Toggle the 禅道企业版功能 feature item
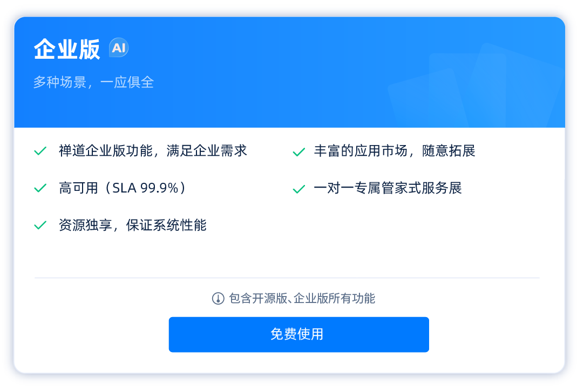Viewport: 577px width, 392px height. point(152,151)
